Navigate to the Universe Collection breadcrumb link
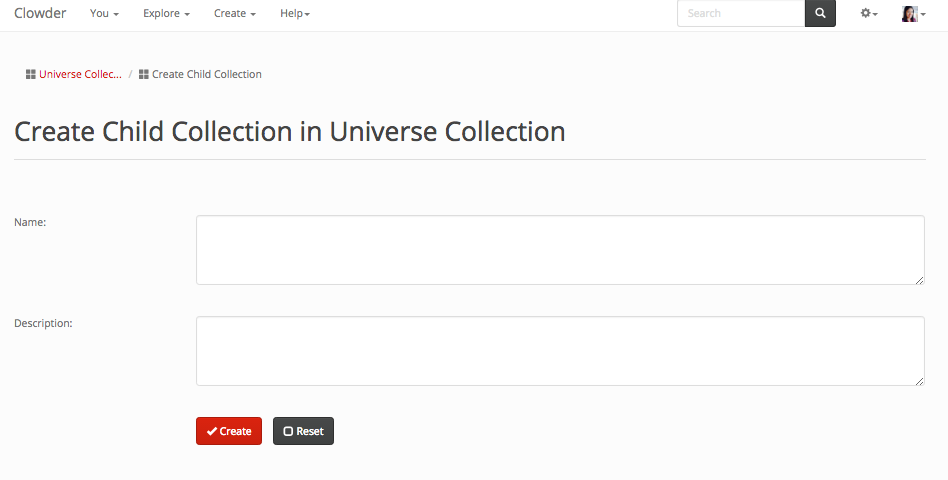948x480 pixels. point(80,74)
